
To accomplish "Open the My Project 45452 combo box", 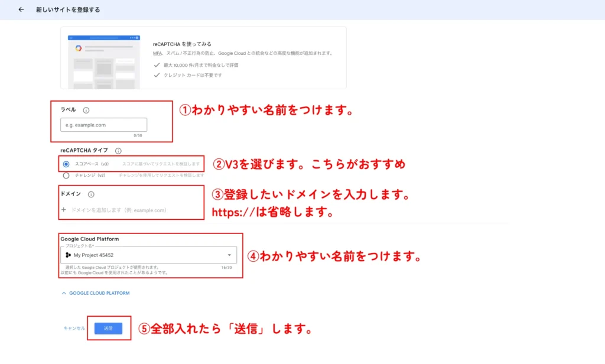I will pyautogui.click(x=148, y=255).
